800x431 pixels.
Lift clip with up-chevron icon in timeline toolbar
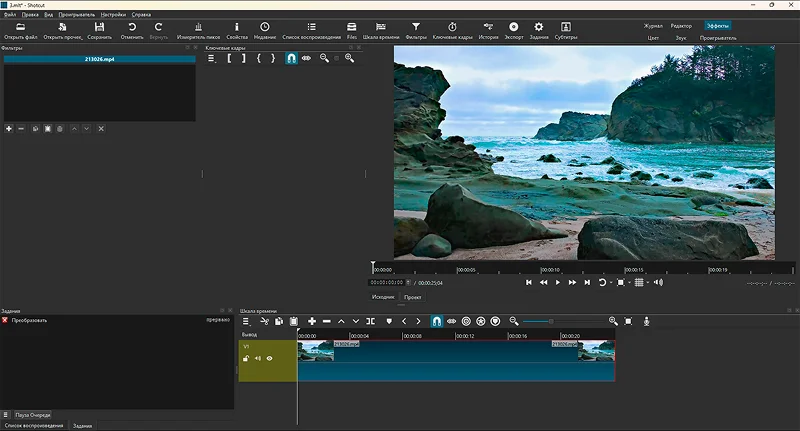(341, 321)
